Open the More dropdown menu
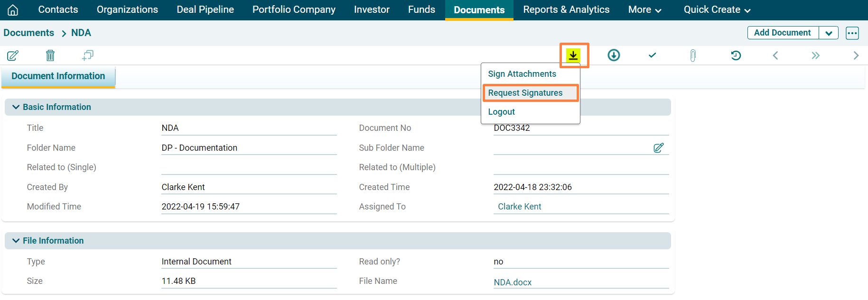The image size is (868, 300). tap(644, 10)
